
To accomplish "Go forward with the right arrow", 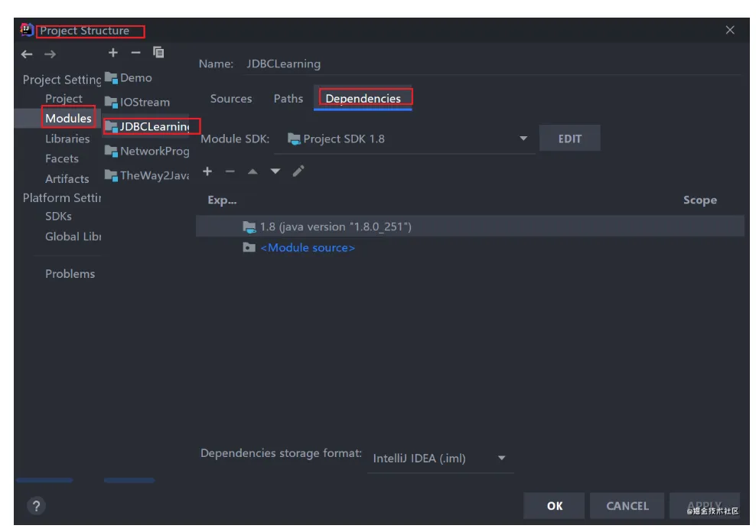I will pyautogui.click(x=51, y=54).
